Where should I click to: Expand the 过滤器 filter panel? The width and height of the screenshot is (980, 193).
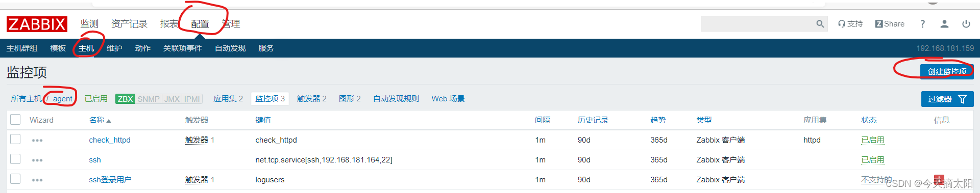point(947,99)
